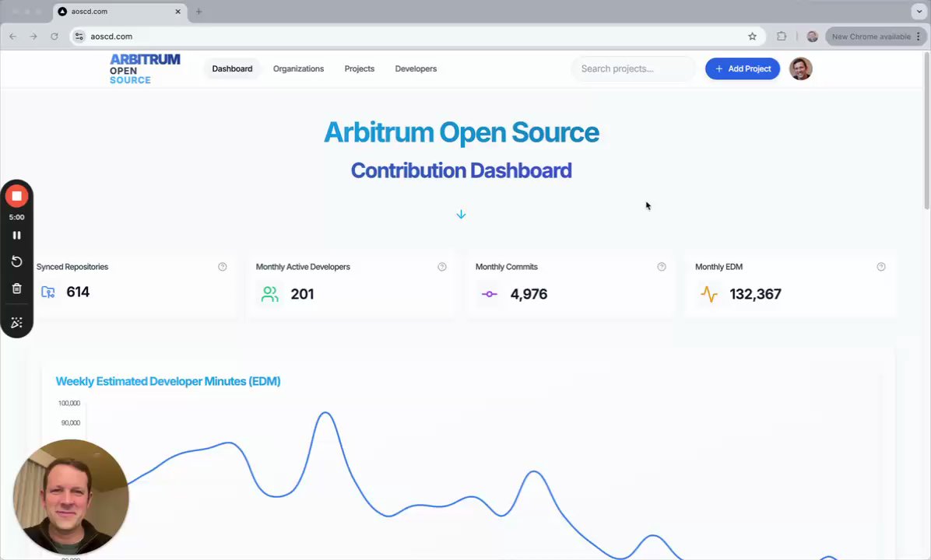The width and height of the screenshot is (931, 560).
Task: Click the synced repositories folder icon
Action: [48, 292]
